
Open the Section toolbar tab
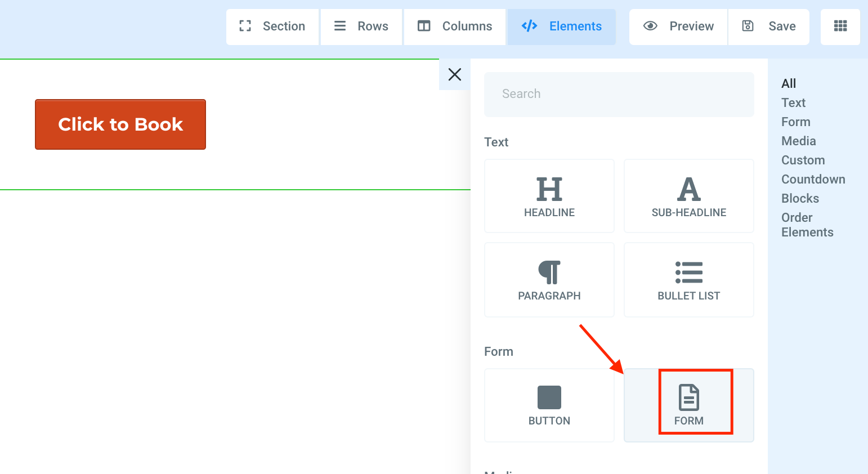click(x=272, y=26)
